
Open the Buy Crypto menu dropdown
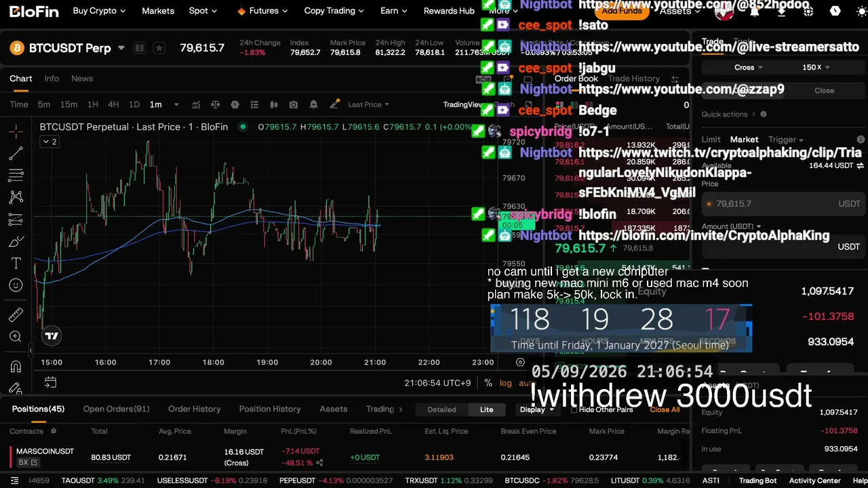99,11
